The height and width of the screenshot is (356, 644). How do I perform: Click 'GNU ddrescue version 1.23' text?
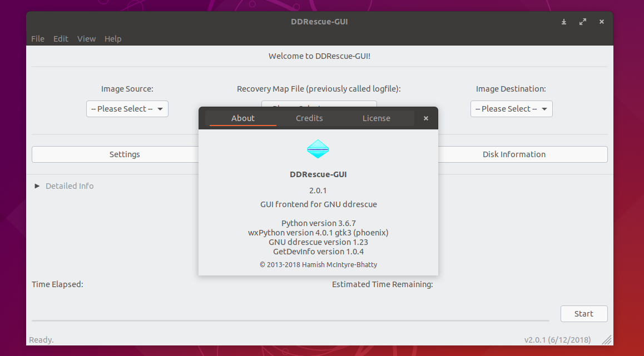318,242
